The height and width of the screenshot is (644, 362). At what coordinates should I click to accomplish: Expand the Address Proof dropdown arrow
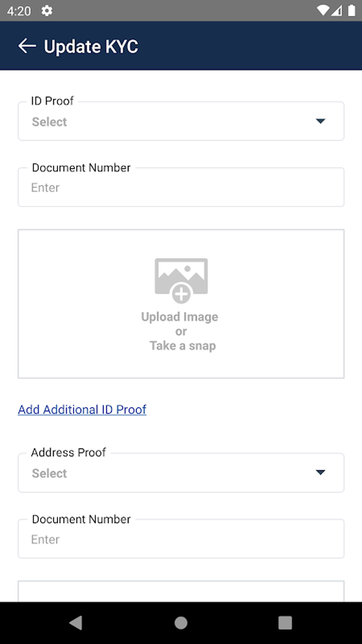tap(320, 472)
